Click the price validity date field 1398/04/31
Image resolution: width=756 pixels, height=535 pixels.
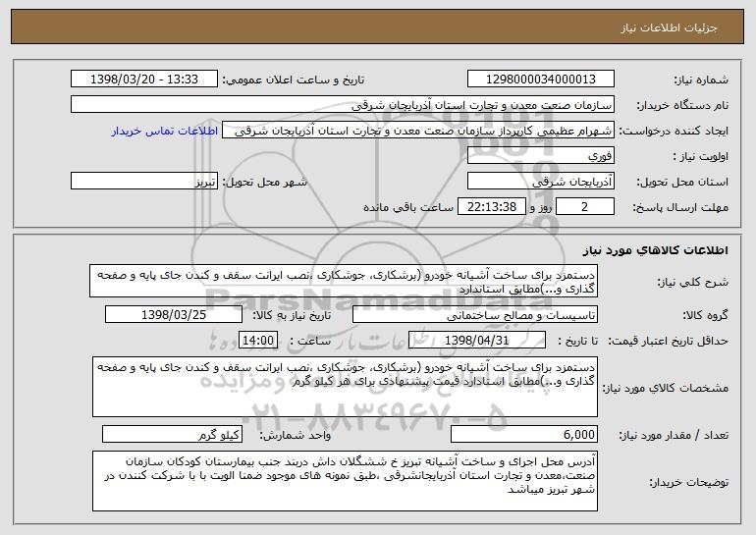[x=477, y=340]
